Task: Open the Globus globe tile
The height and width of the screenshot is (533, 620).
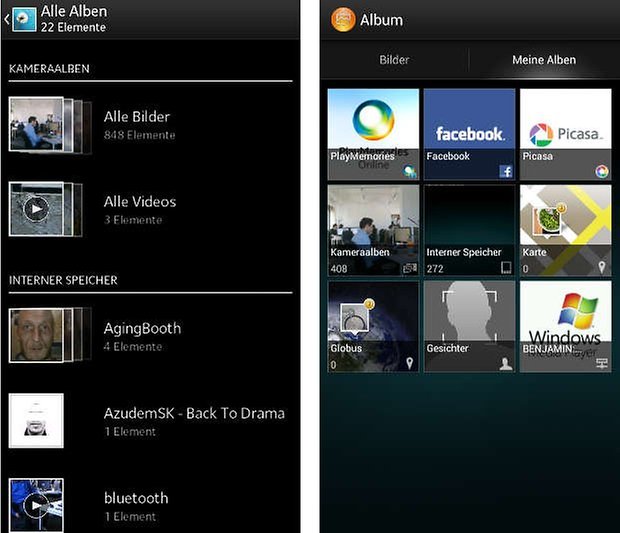Action: (373, 327)
